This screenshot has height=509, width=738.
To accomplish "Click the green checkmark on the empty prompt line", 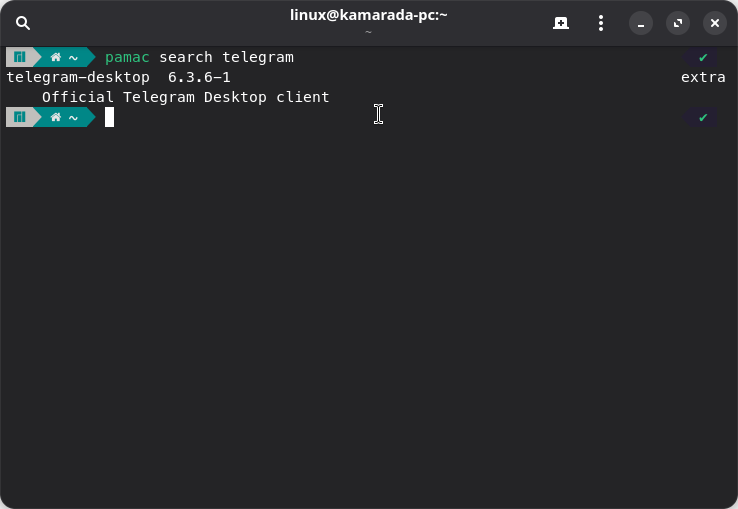I will [x=703, y=117].
